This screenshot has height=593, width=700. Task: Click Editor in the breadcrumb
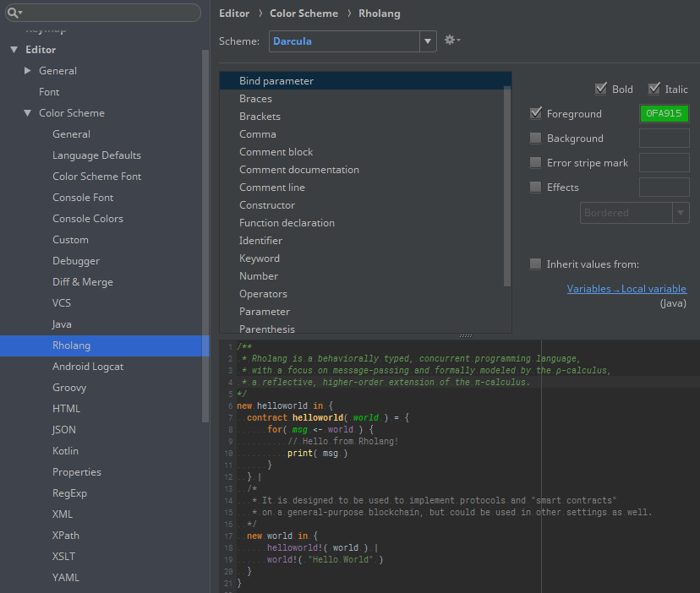coord(234,14)
